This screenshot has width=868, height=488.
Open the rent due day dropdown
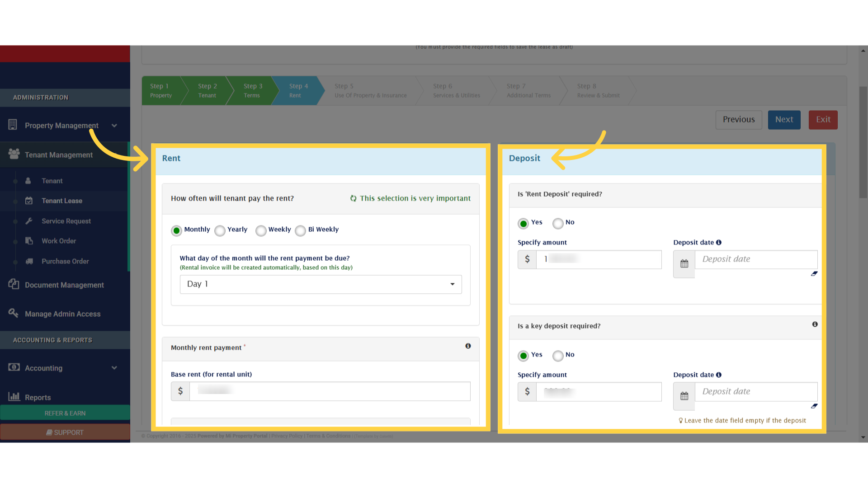[321, 284]
